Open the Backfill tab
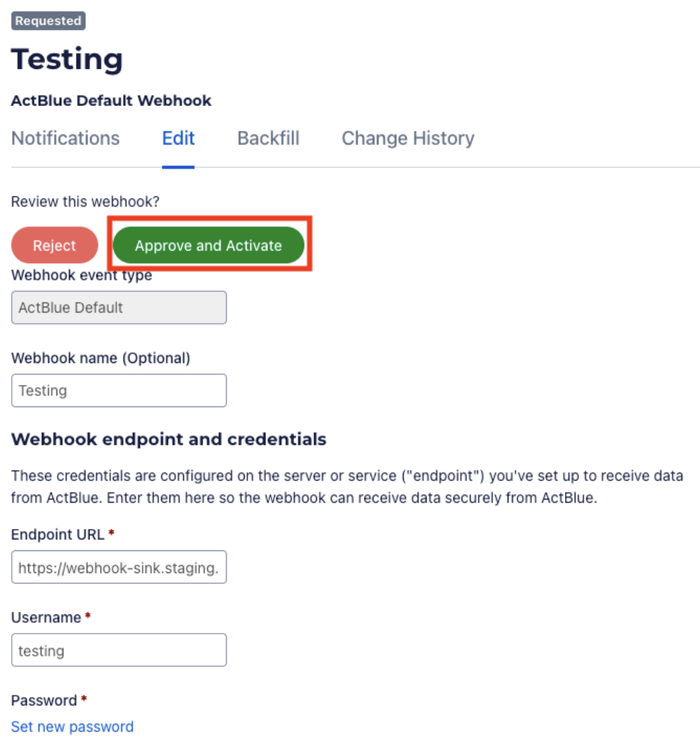700x748 pixels. [268, 138]
